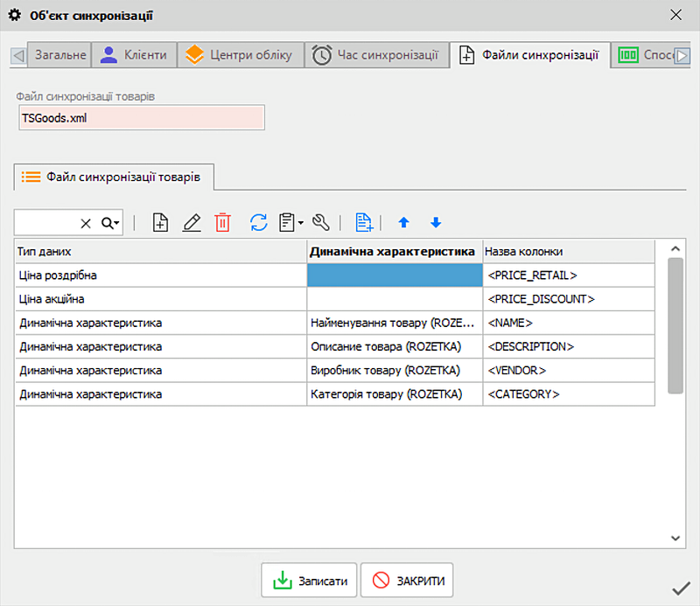Image resolution: width=700 pixels, height=606 pixels.
Task: Click the checkmark icon in the window's corner
Action: [x=681, y=589]
